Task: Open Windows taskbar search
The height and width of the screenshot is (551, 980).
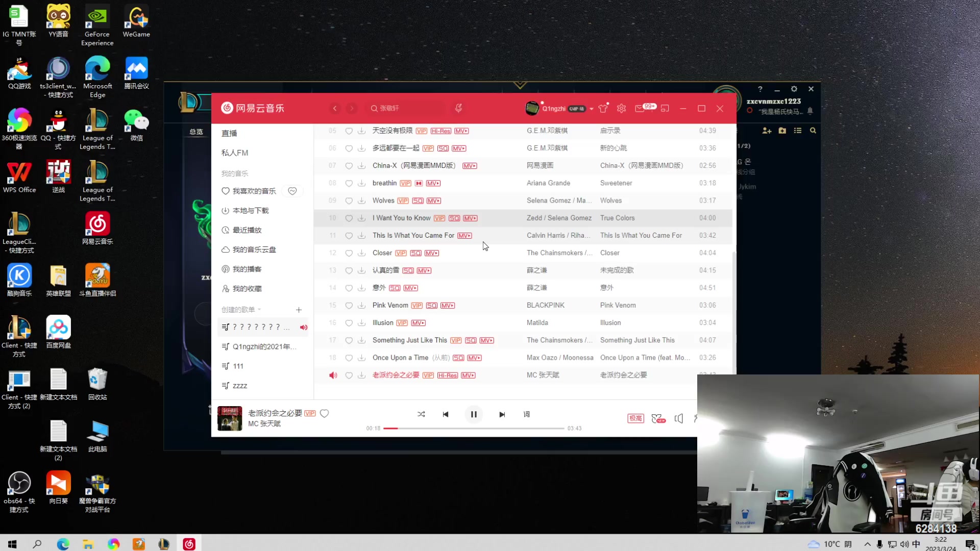Action: pyautogui.click(x=37, y=544)
